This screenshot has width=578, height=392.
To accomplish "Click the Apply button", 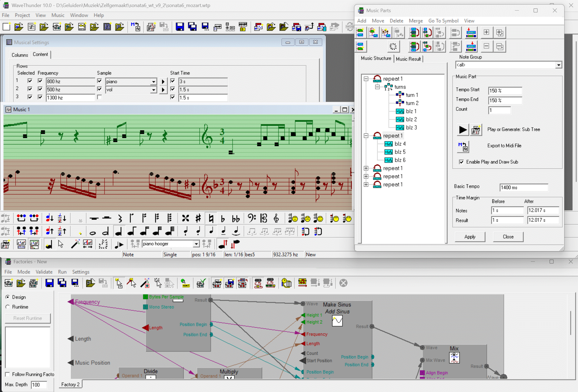I will pyautogui.click(x=470, y=237).
